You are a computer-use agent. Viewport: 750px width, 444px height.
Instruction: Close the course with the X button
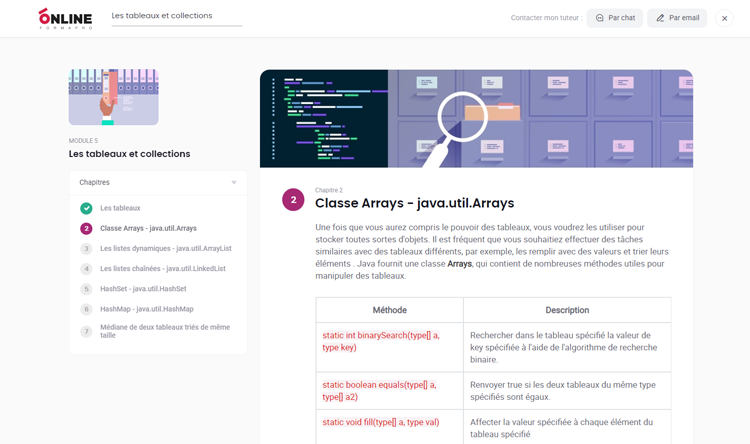pos(724,18)
